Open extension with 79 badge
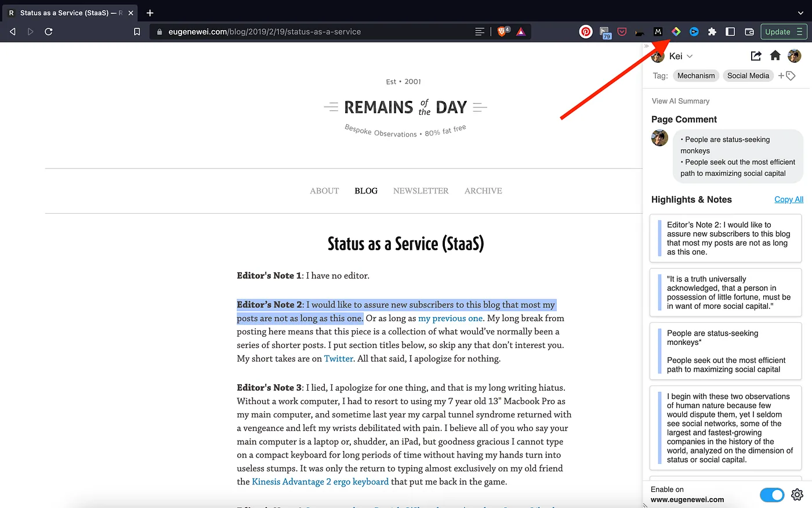 click(604, 33)
